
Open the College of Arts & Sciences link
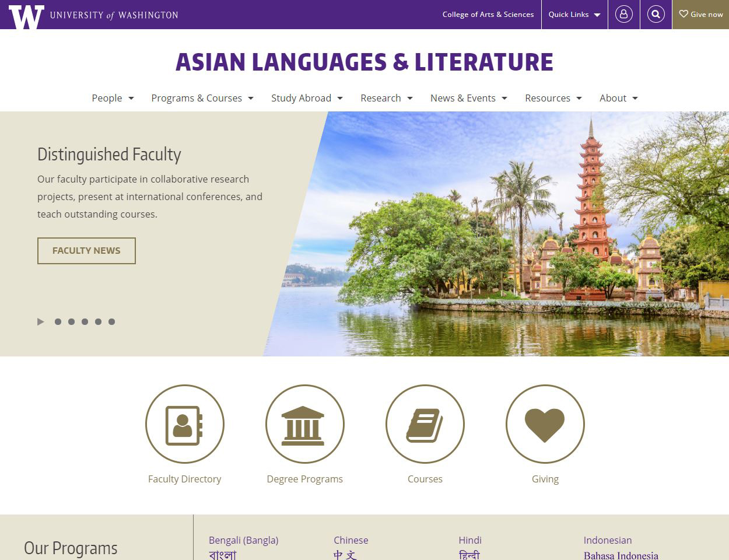[488, 15]
